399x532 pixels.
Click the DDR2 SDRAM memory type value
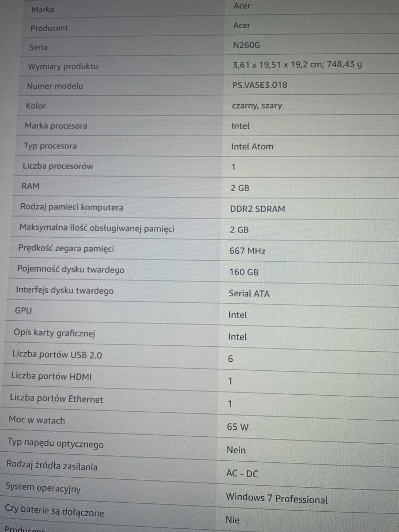coord(257,209)
